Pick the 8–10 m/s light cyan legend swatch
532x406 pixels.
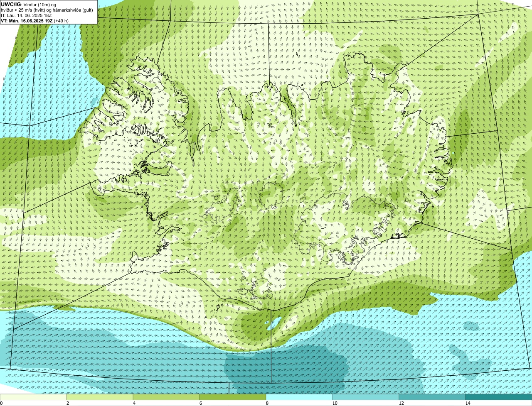pos(299,397)
